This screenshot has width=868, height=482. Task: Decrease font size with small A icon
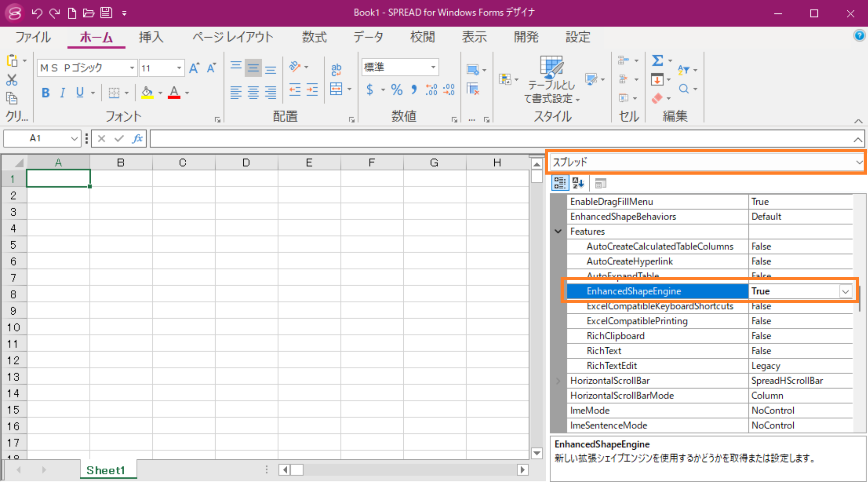(x=211, y=68)
